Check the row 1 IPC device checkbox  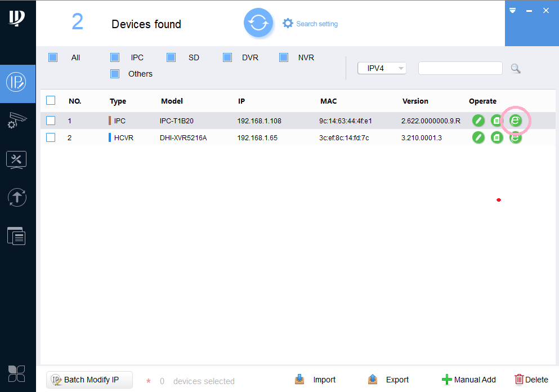coord(51,121)
